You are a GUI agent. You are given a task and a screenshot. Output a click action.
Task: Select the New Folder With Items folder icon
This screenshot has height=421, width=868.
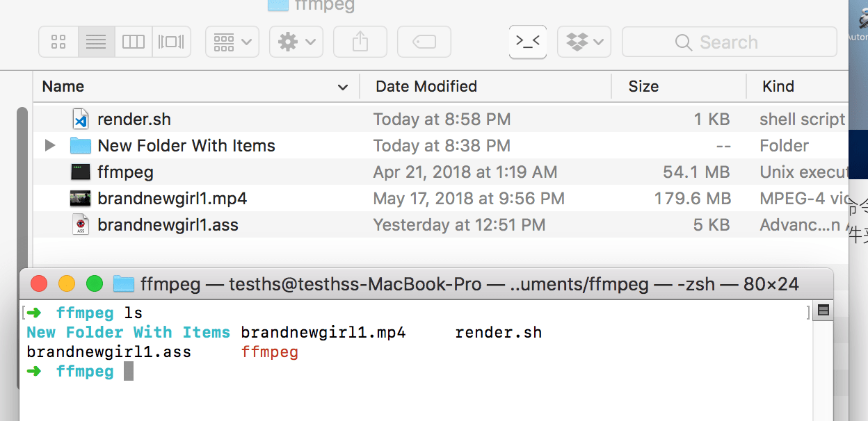tap(81, 146)
